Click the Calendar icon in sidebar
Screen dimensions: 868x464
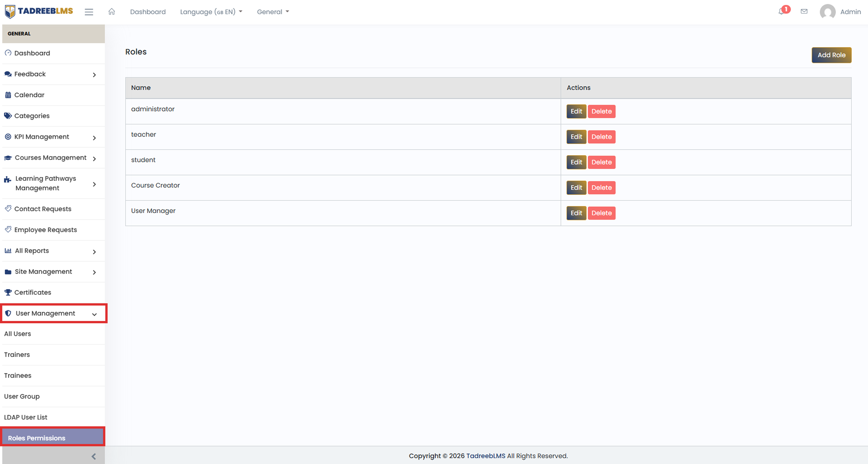8,95
